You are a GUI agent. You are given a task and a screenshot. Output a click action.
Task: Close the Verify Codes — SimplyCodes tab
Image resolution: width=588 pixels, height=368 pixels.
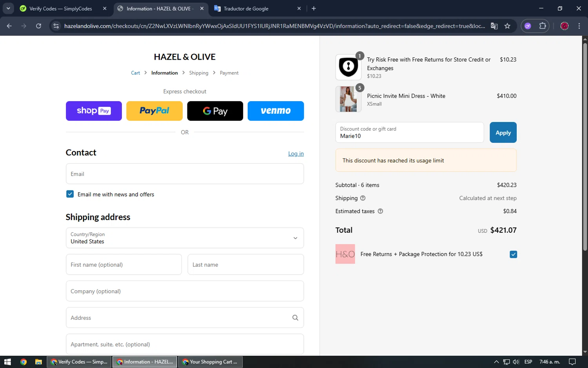(105, 8)
